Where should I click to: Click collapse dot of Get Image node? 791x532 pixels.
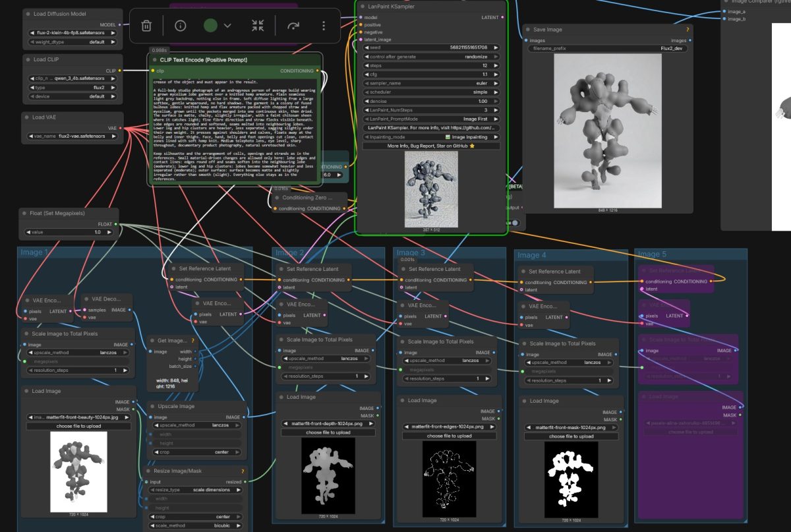[152, 341]
